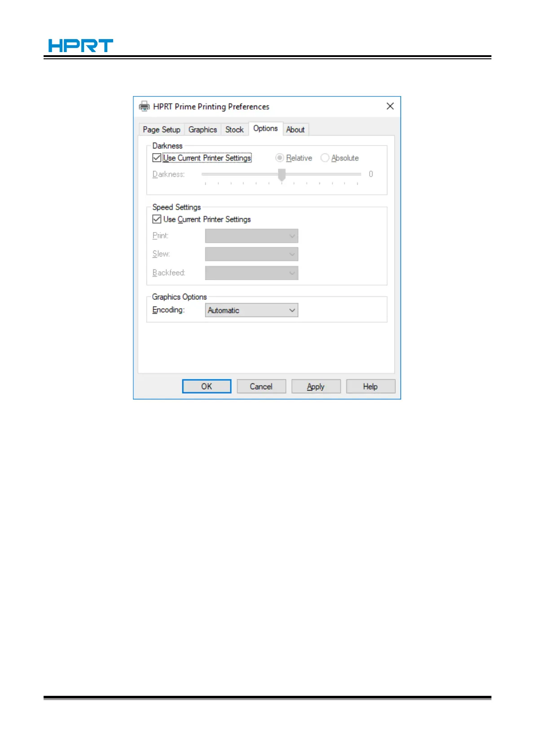Click the Backfeed: label

(169, 273)
